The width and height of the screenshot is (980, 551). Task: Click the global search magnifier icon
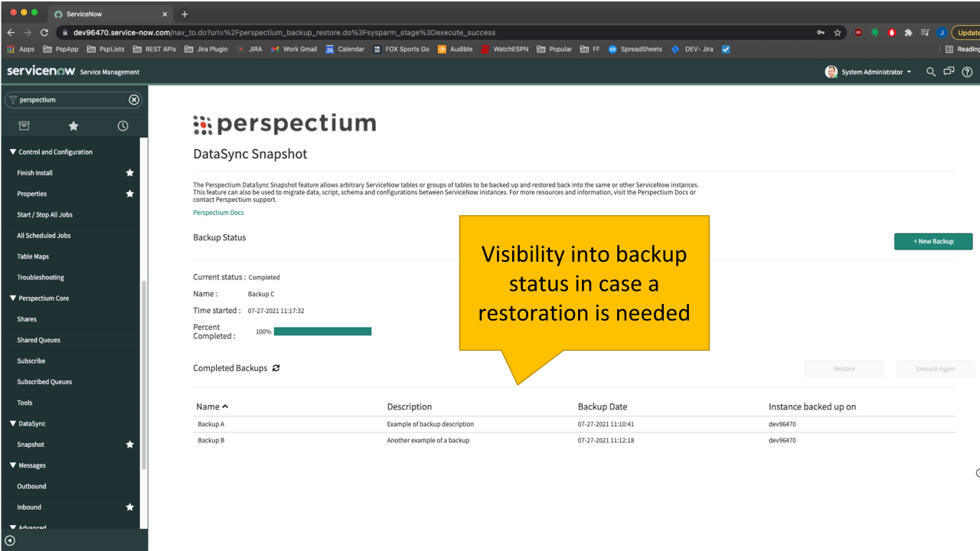931,72
